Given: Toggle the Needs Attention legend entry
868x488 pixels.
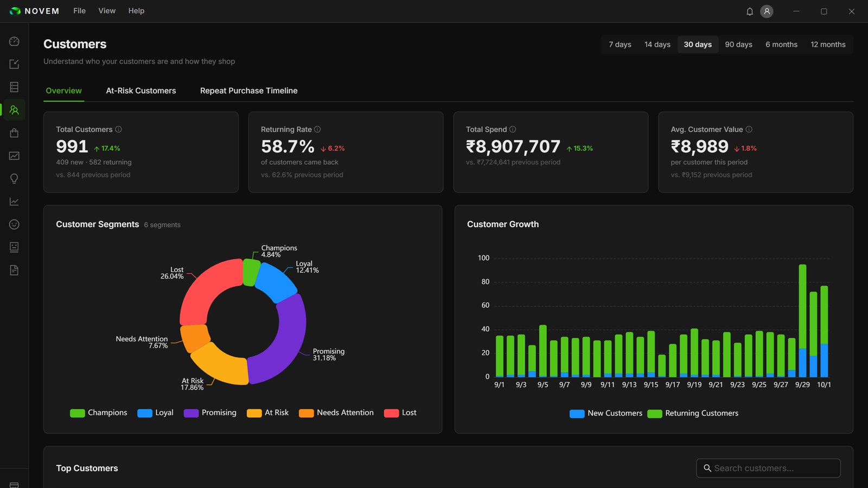Looking at the screenshot, I should pos(336,413).
